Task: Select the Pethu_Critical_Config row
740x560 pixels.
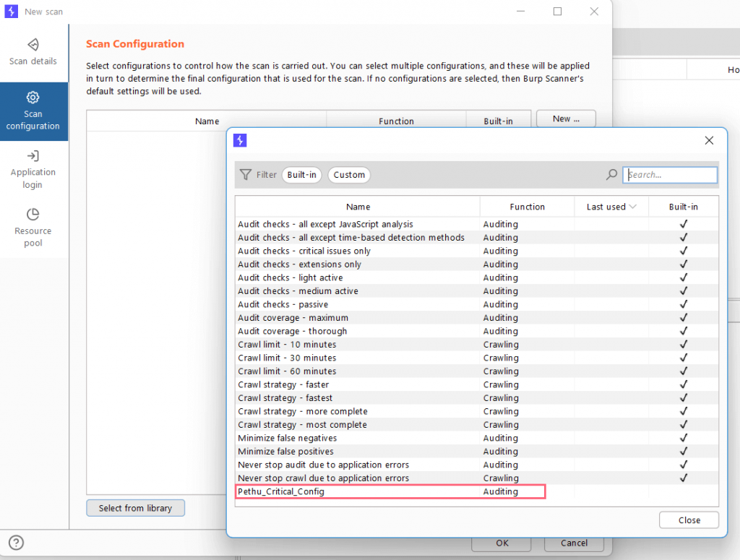Action: click(477, 491)
